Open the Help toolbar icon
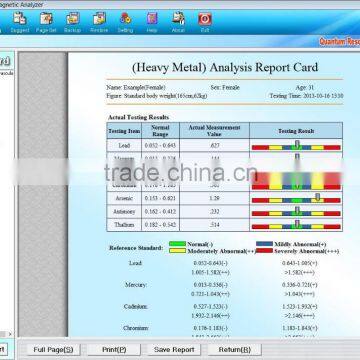The width and height of the screenshot is (360, 360). point(152,22)
